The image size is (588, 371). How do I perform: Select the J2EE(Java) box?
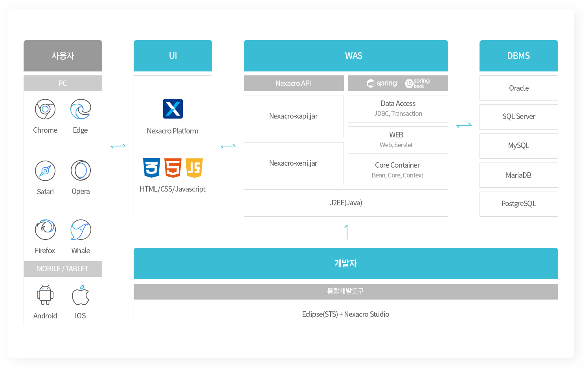[x=346, y=203]
